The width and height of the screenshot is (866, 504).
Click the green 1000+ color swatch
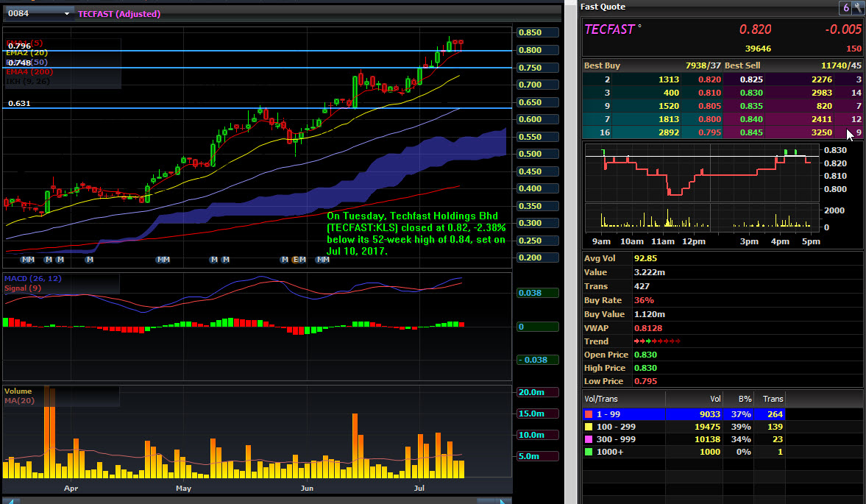(x=589, y=452)
